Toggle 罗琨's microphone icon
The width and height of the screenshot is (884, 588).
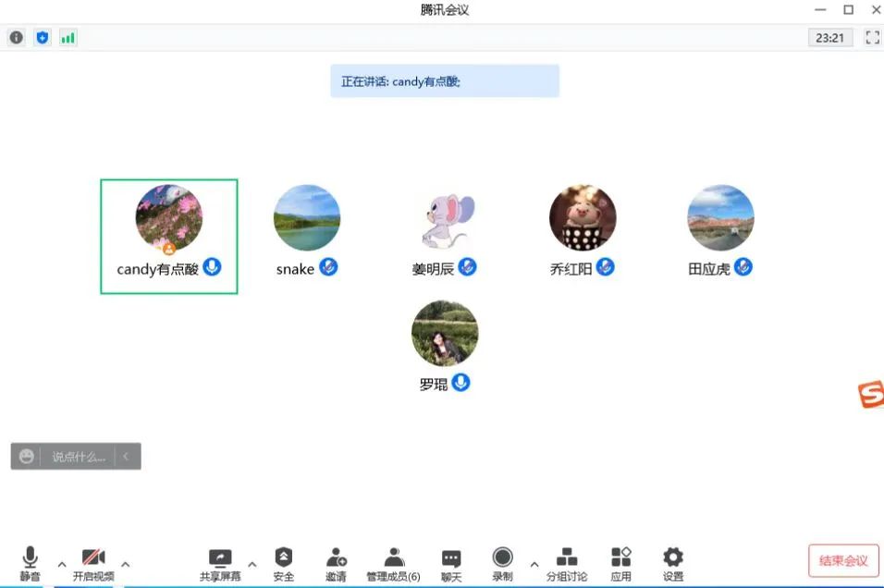tap(460, 382)
